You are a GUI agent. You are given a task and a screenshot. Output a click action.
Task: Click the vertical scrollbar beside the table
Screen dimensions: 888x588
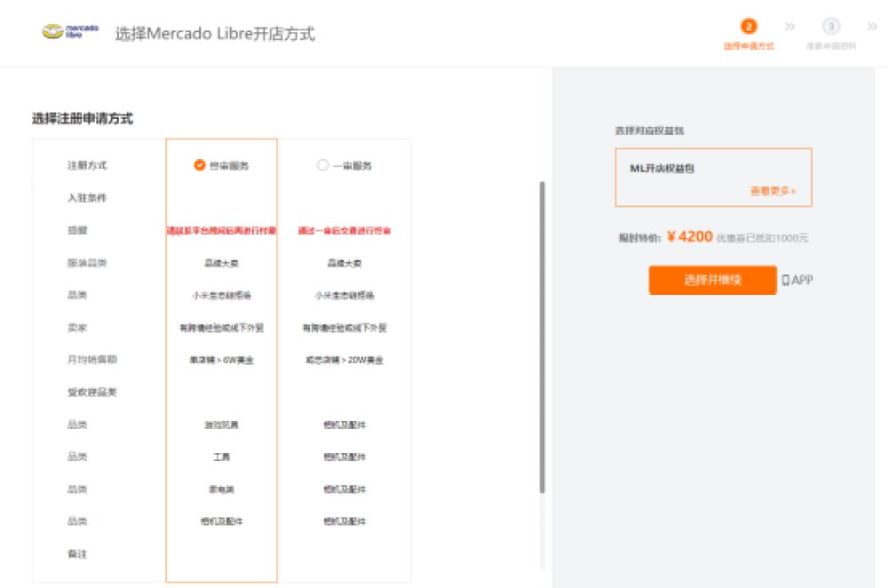tap(542, 337)
